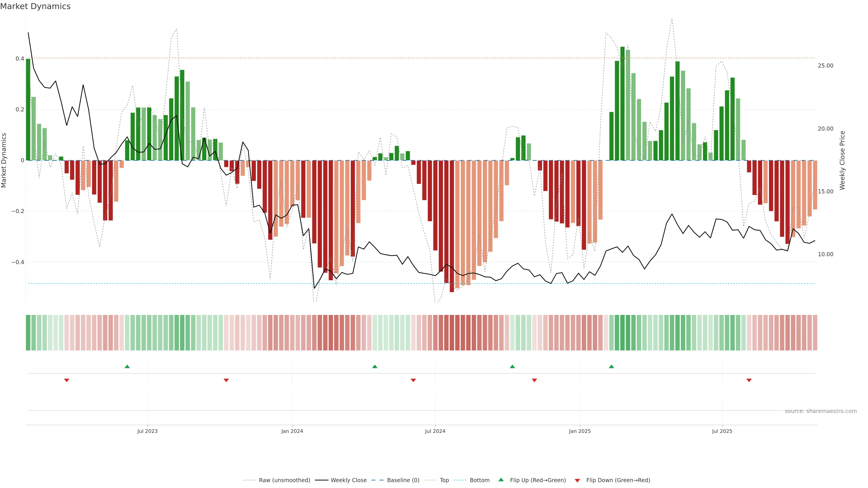Image resolution: width=868 pixels, height=488 pixels.
Task: Click the Jan 2025 x-axis label
Action: pos(580,431)
